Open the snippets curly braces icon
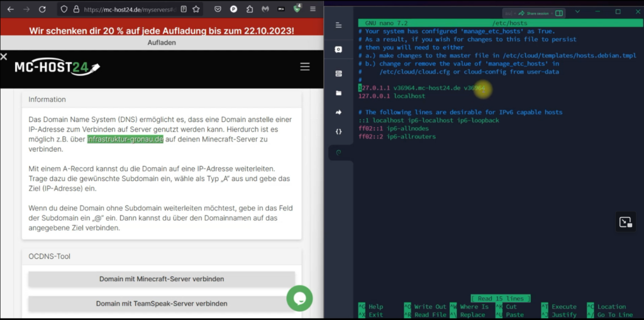This screenshot has height=320, width=644. [338, 131]
